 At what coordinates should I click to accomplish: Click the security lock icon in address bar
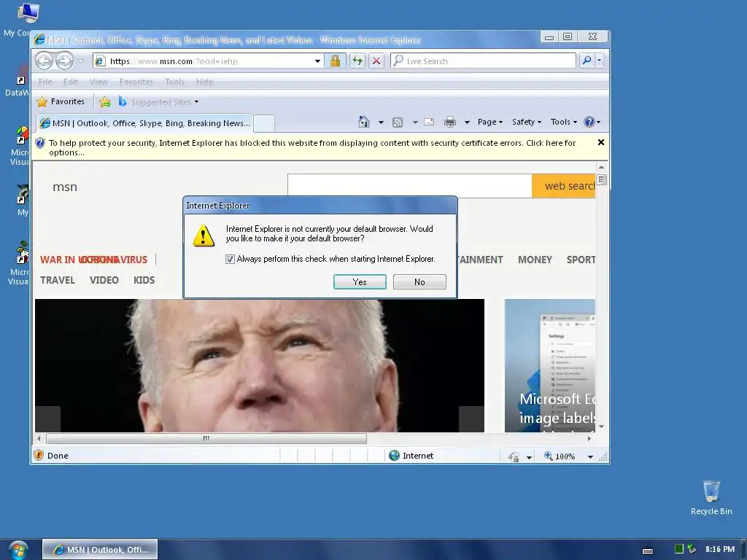click(335, 61)
